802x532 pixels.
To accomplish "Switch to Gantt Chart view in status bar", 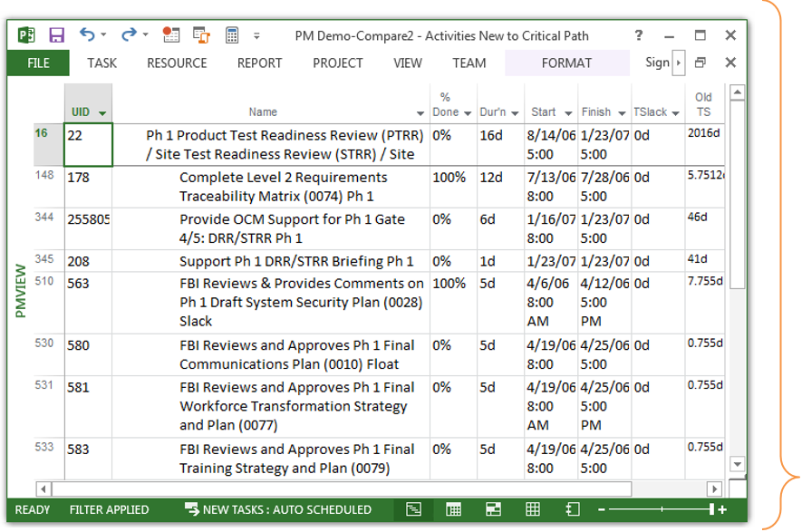I will click(413, 509).
